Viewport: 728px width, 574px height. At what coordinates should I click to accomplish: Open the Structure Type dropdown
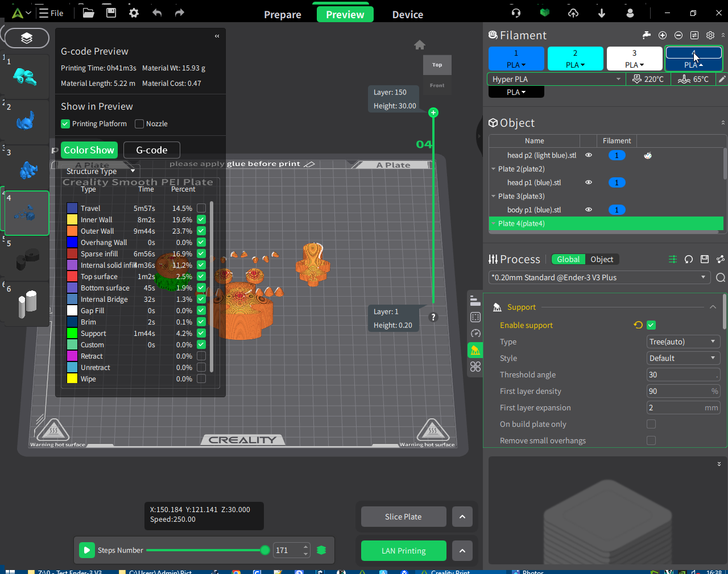[x=101, y=171]
